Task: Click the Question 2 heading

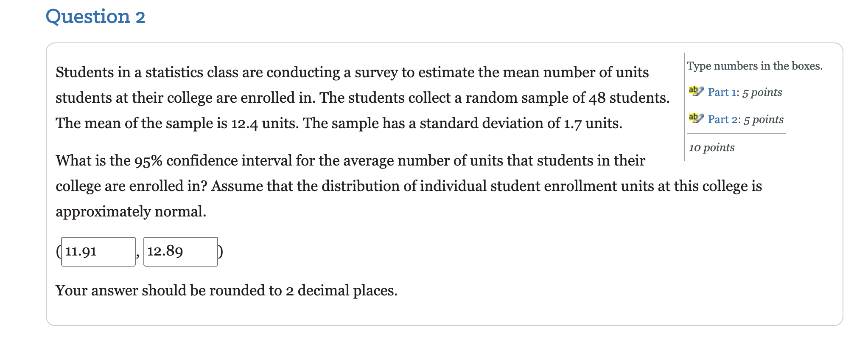Action: tap(95, 16)
